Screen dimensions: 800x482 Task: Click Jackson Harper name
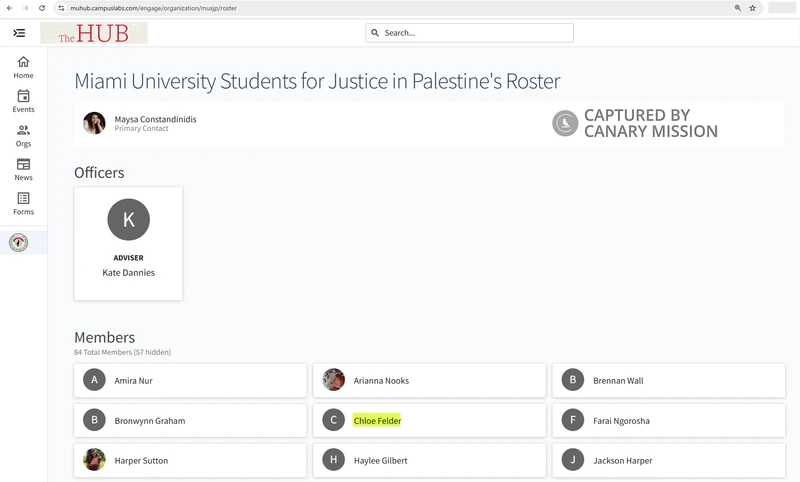(x=622, y=460)
